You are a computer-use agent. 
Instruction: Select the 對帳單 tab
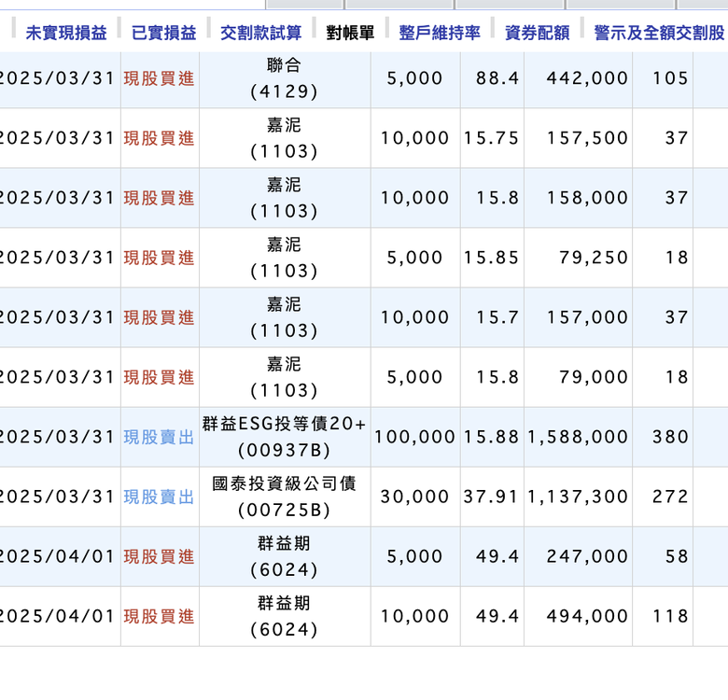pyautogui.click(x=350, y=33)
